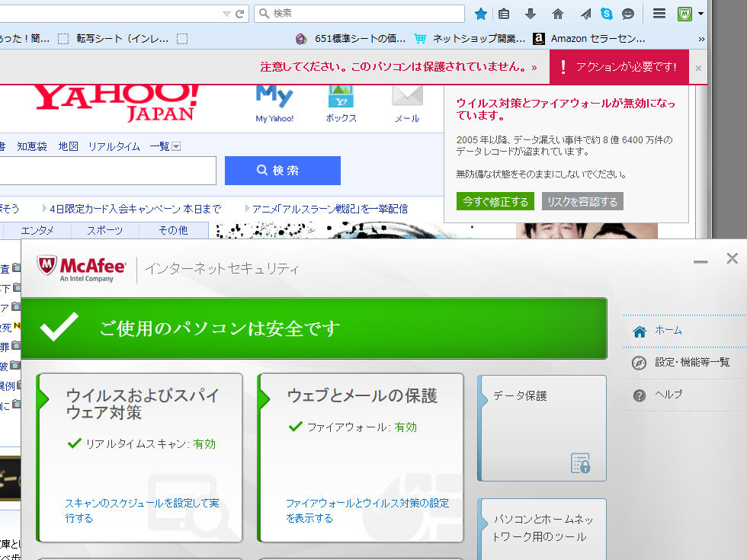This screenshot has height=560, width=747.
Task: Expand the 一覧 dropdown on Yahoo
Action: pos(176,146)
